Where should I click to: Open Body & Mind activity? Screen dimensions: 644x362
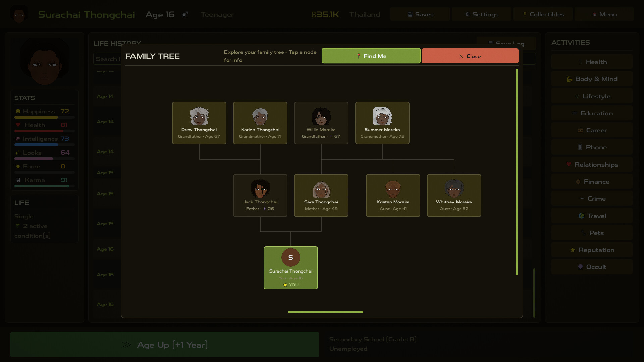[592, 79]
